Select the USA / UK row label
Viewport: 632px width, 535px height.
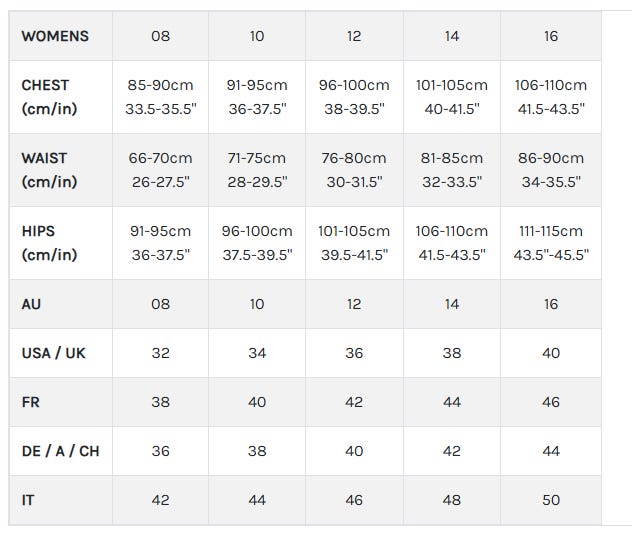point(54,353)
